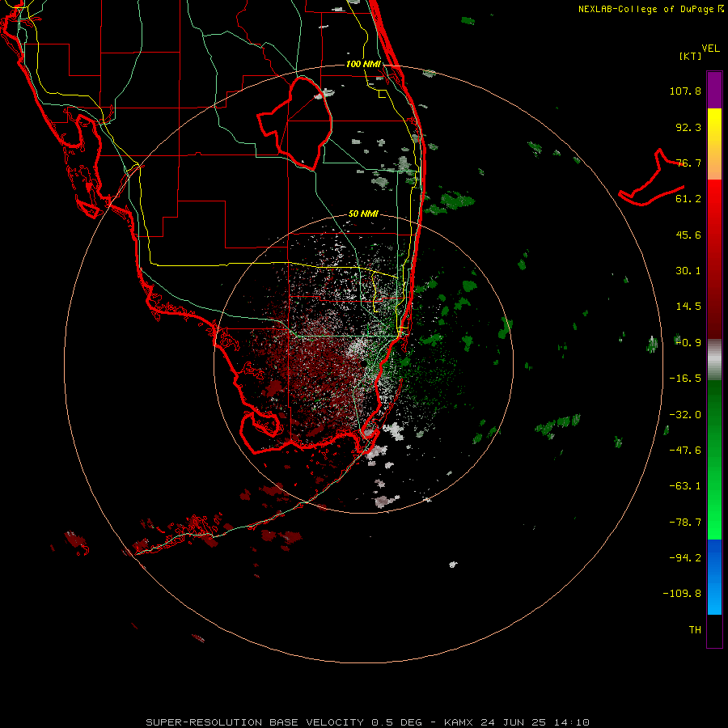Click the -94.2 legend value
The height and width of the screenshot is (728, 728).
point(685,557)
